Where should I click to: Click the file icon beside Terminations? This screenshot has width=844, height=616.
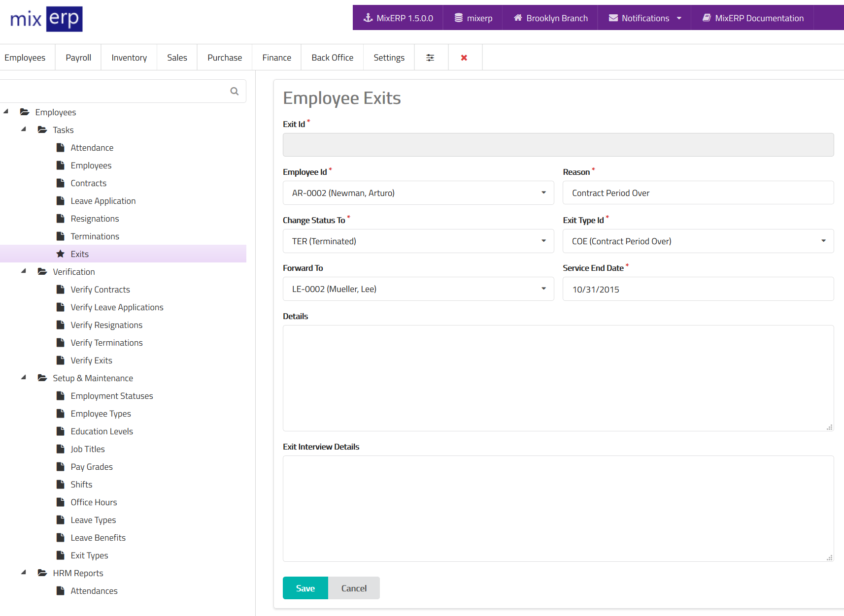61,236
